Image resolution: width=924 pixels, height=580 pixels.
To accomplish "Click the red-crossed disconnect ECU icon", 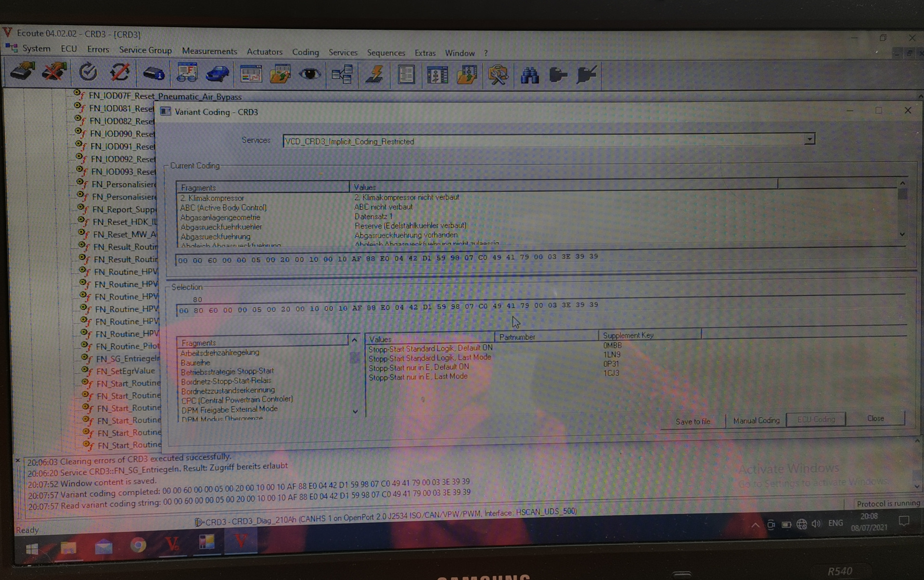I will [x=53, y=72].
